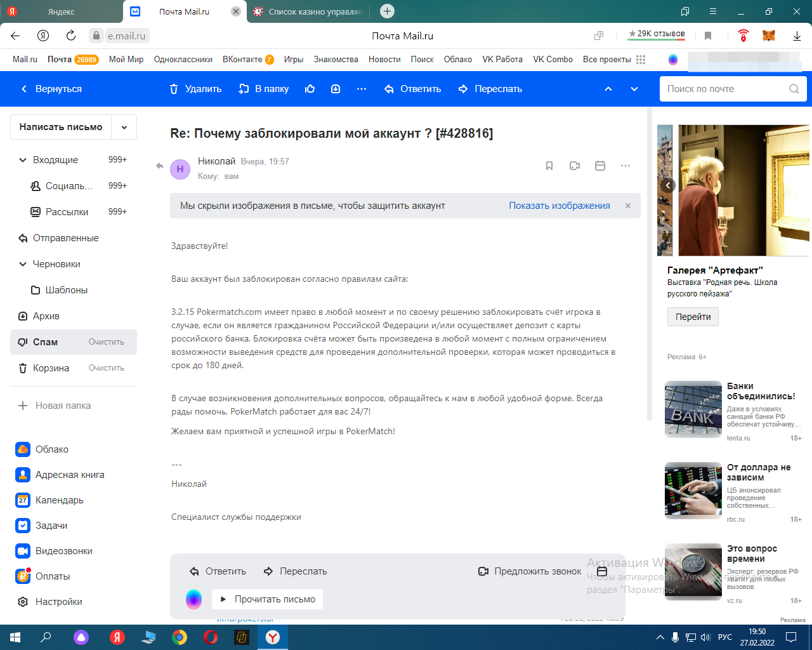Dismiss the hidden images notice
The image size is (812, 650).
pos(628,206)
